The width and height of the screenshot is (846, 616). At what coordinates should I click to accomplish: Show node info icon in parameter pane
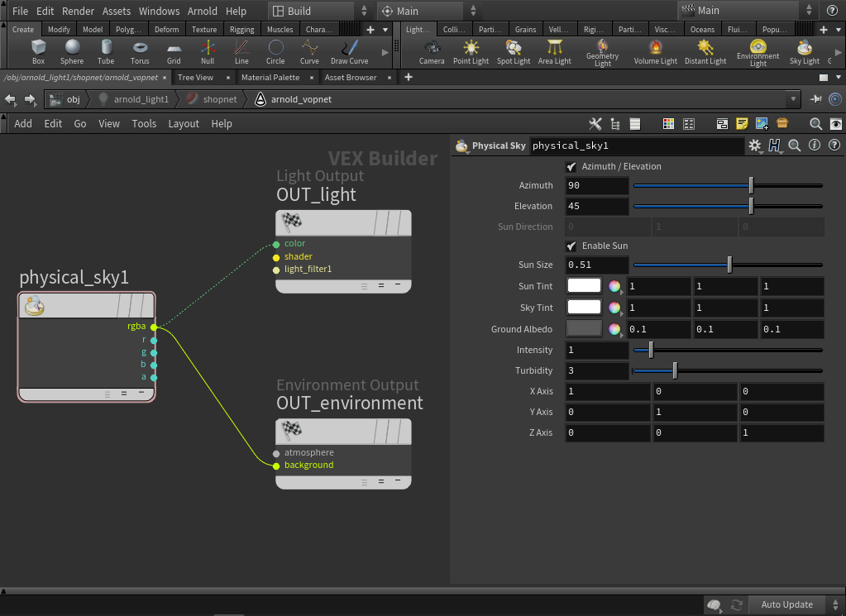[x=815, y=145]
